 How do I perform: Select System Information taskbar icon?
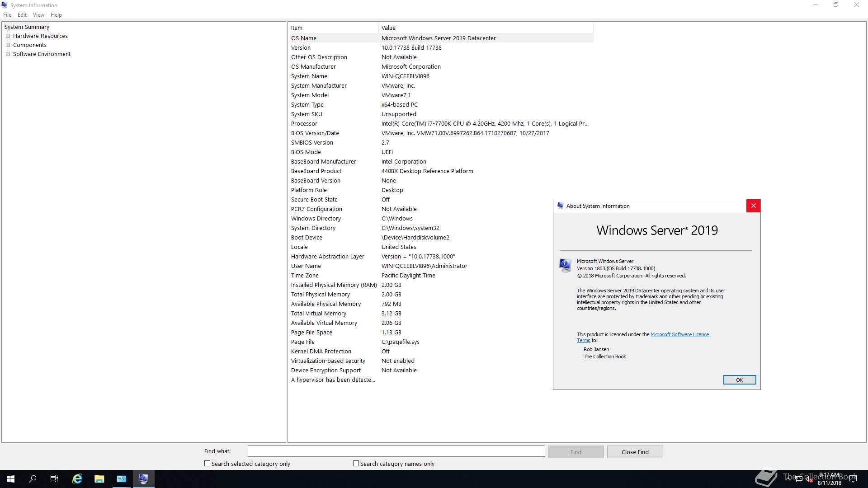coord(143,479)
